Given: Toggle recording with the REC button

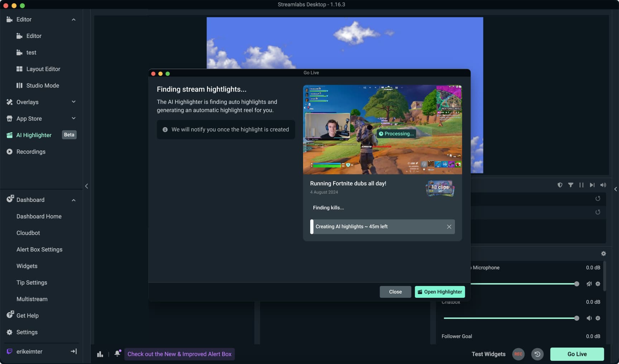Looking at the screenshot, I should tap(518, 354).
